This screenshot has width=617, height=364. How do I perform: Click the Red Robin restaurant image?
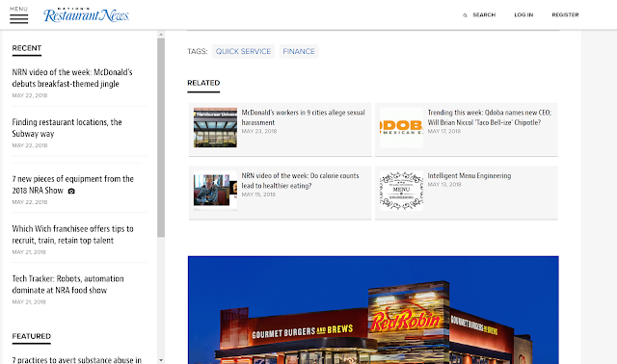point(373,310)
